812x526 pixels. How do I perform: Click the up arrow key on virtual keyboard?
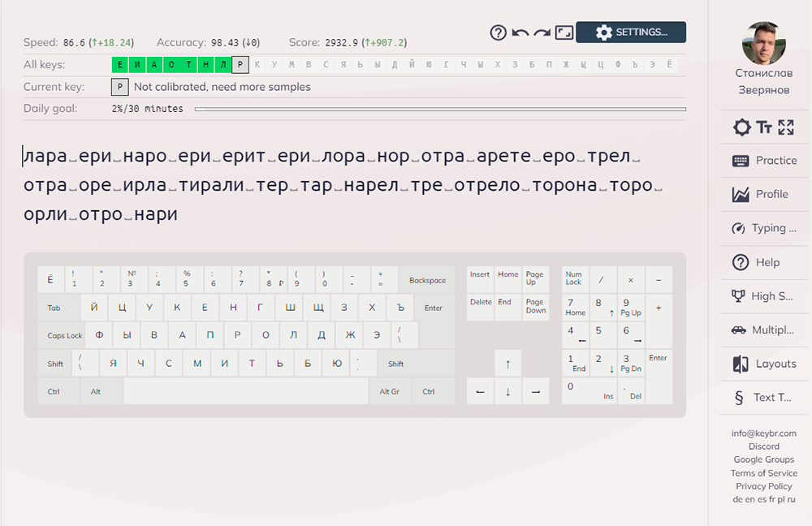coord(508,364)
